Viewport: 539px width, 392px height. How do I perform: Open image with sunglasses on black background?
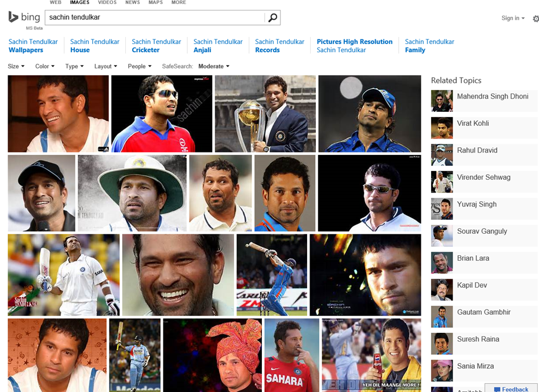tap(370, 193)
